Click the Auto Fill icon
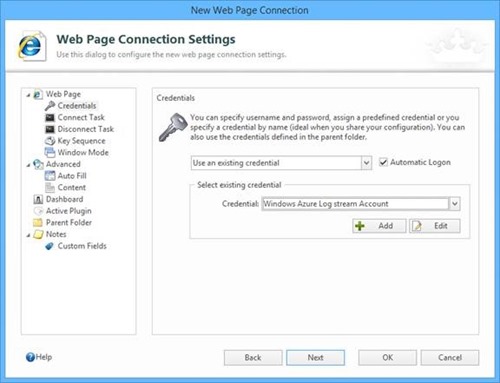Viewport: 500px width, 383px height. (50, 176)
